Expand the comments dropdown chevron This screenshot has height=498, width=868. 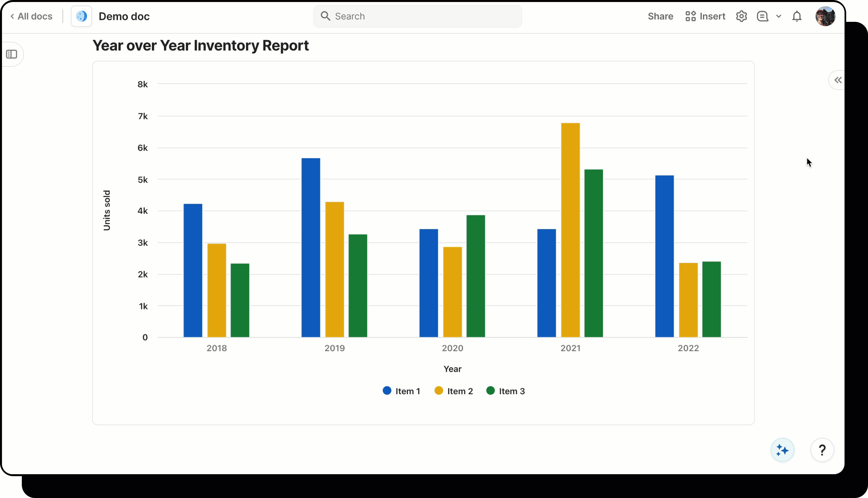(x=778, y=16)
